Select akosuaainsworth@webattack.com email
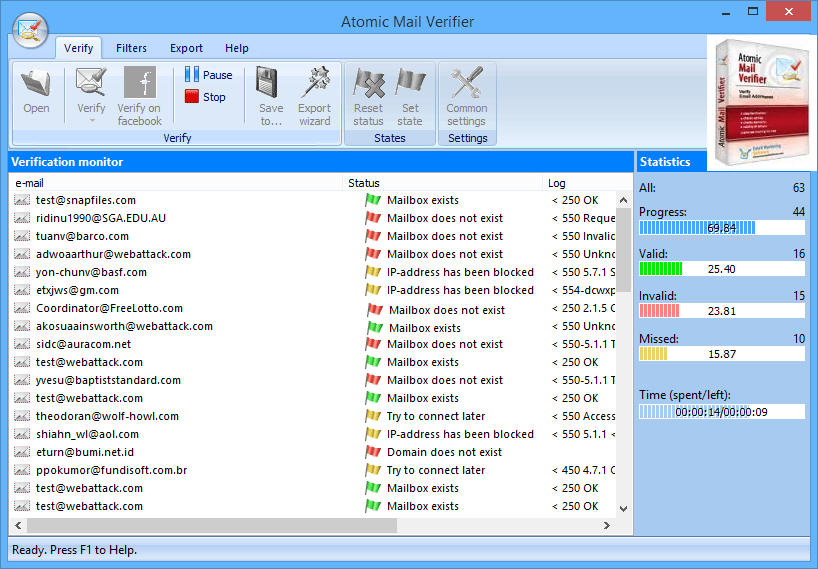Image resolution: width=818 pixels, height=569 pixels. (x=124, y=326)
